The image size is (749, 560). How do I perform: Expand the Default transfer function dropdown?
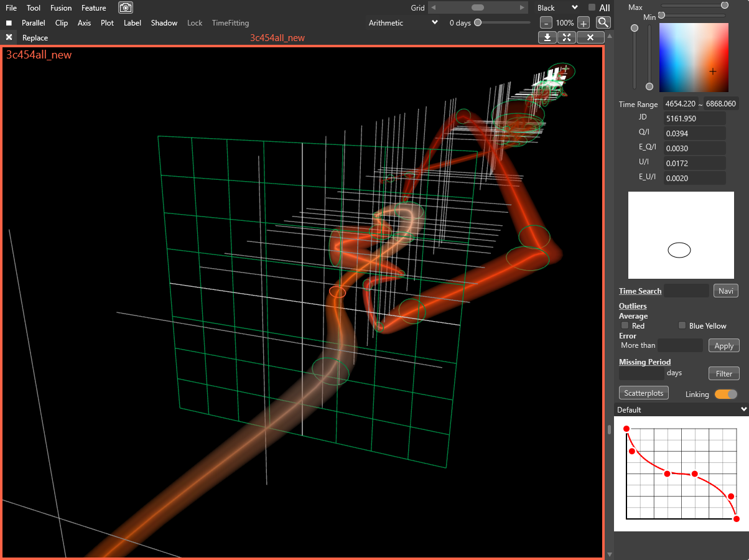681,409
